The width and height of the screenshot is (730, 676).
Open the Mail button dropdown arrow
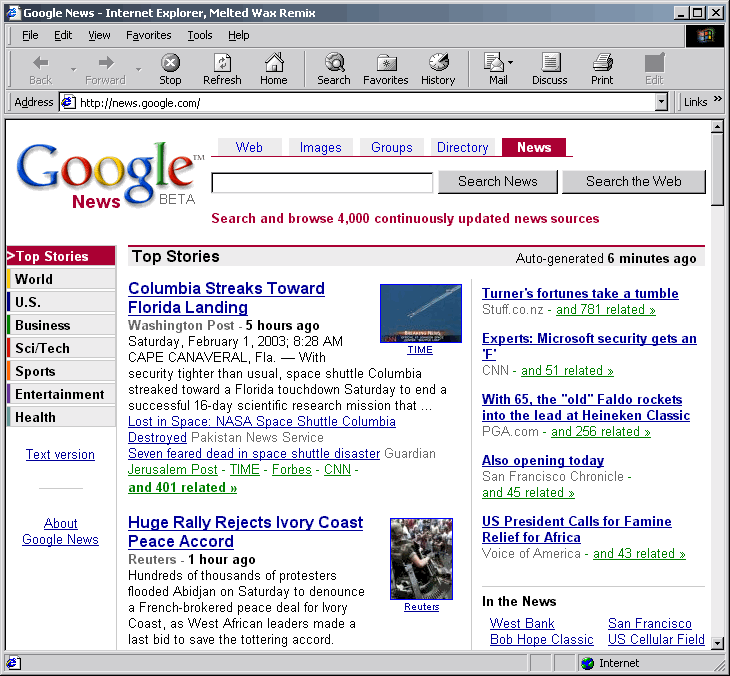point(511,62)
